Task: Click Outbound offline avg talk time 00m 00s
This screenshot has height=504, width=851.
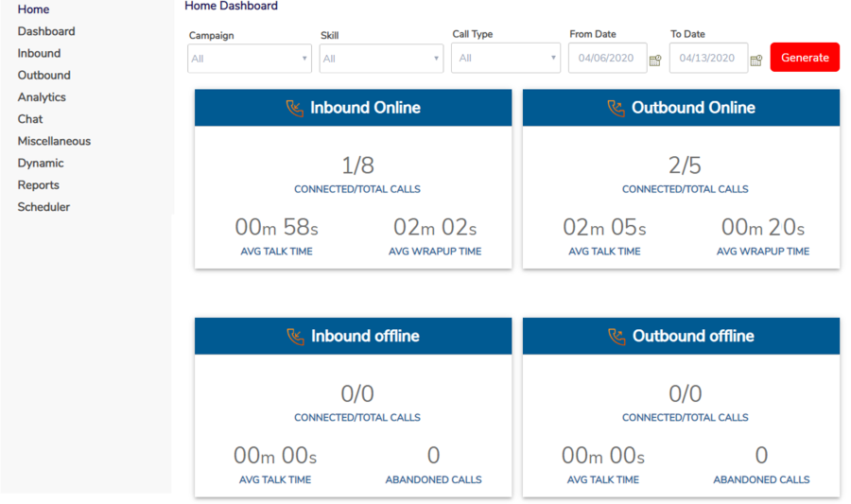Action: 603,456
